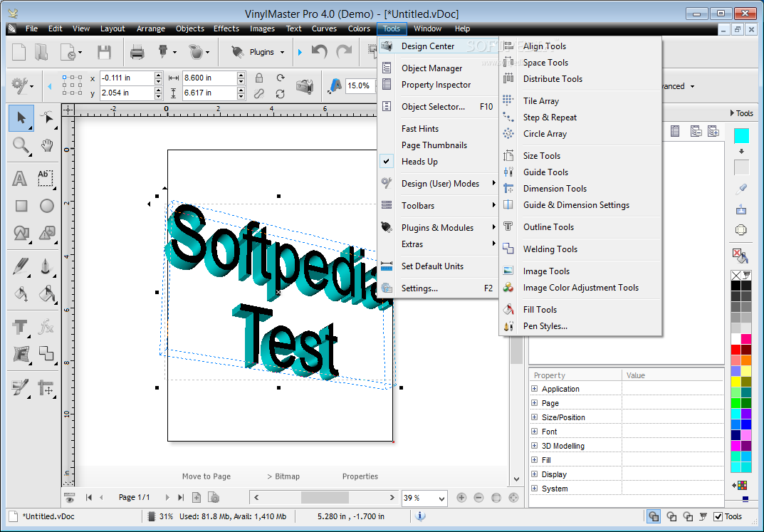The height and width of the screenshot is (532, 764).
Task: Click the info icon in status bar
Action: (x=420, y=516)
